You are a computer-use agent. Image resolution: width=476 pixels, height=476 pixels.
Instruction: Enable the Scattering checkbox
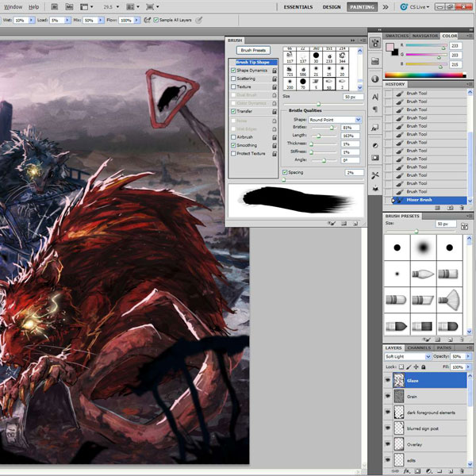pos(232,79)
